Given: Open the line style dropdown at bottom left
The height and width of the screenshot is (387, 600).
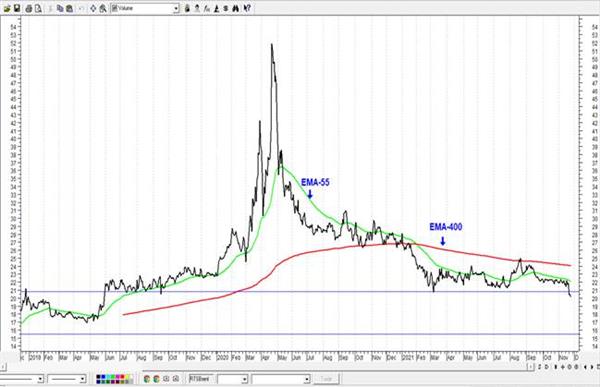Looking at the screenshot, I should pyautogui.click(x=40, y=379).
